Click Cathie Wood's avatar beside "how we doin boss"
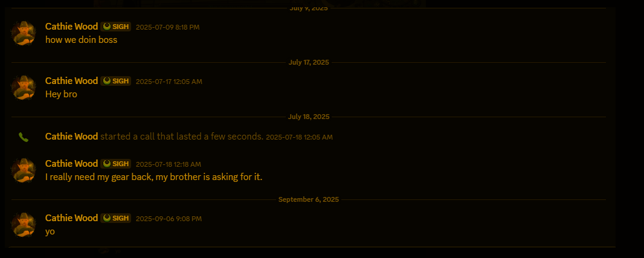The image size is (644, 258). [x=24, y=33]
